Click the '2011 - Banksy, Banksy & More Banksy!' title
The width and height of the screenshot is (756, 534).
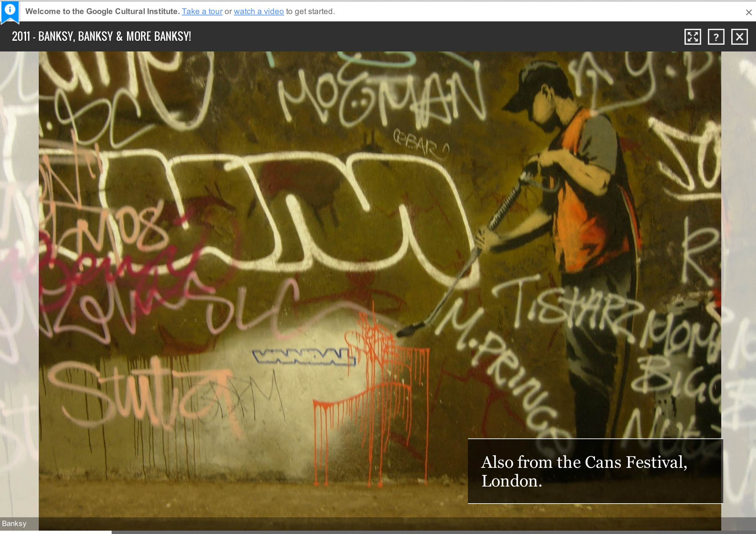101,36
